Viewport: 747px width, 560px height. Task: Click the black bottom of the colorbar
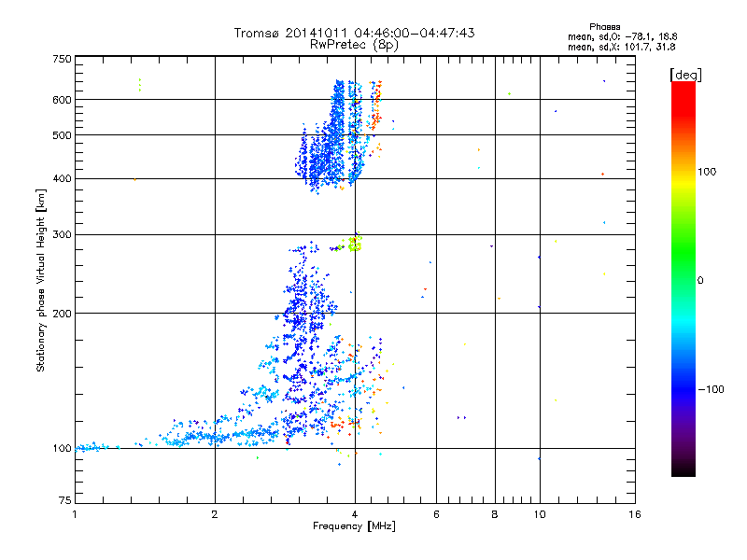click(x=684, y=469)
